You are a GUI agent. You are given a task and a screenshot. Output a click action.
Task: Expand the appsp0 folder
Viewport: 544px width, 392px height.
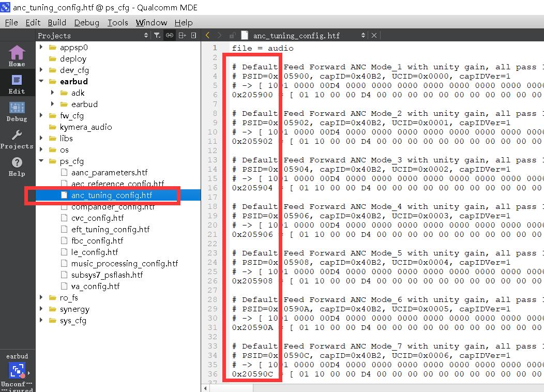(41, 47)
